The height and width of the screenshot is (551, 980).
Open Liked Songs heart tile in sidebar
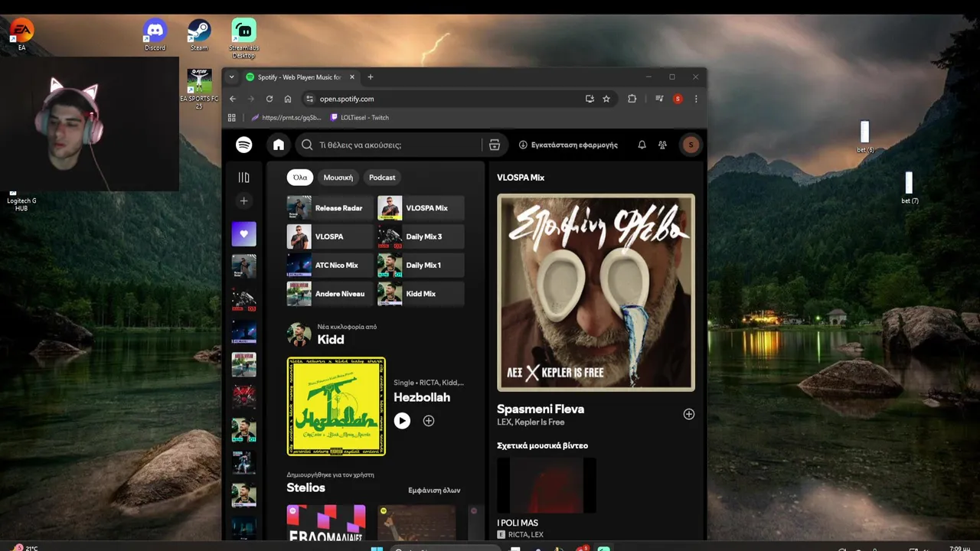pyautogui.click(x=243, y=234)
